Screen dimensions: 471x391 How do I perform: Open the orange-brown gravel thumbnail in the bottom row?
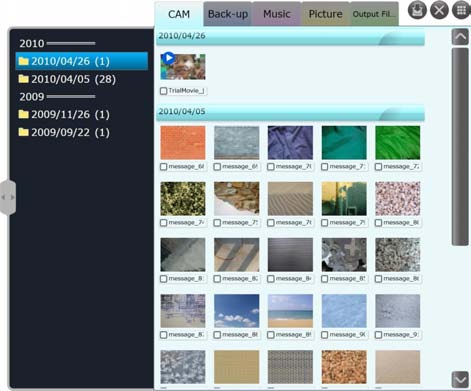pyautogui.click(x=344, y=367)
